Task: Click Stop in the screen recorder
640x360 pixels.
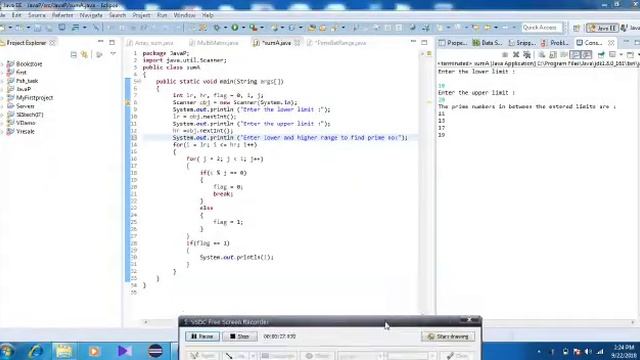Action: [240, 336]
